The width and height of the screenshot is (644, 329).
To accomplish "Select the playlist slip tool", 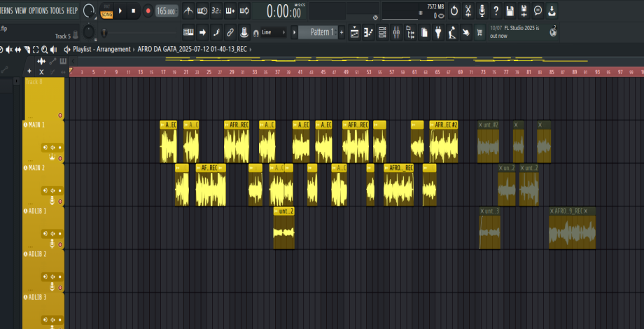I will click(18, 50).
